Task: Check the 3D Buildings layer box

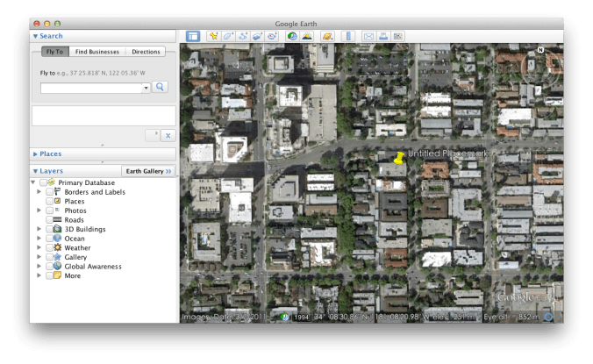Action: tap(47, 229)
